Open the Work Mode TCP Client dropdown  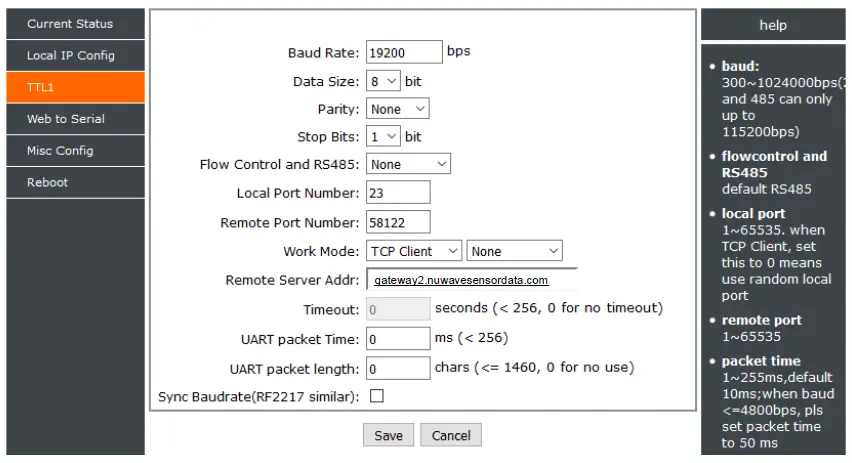[x=414, y=251]
